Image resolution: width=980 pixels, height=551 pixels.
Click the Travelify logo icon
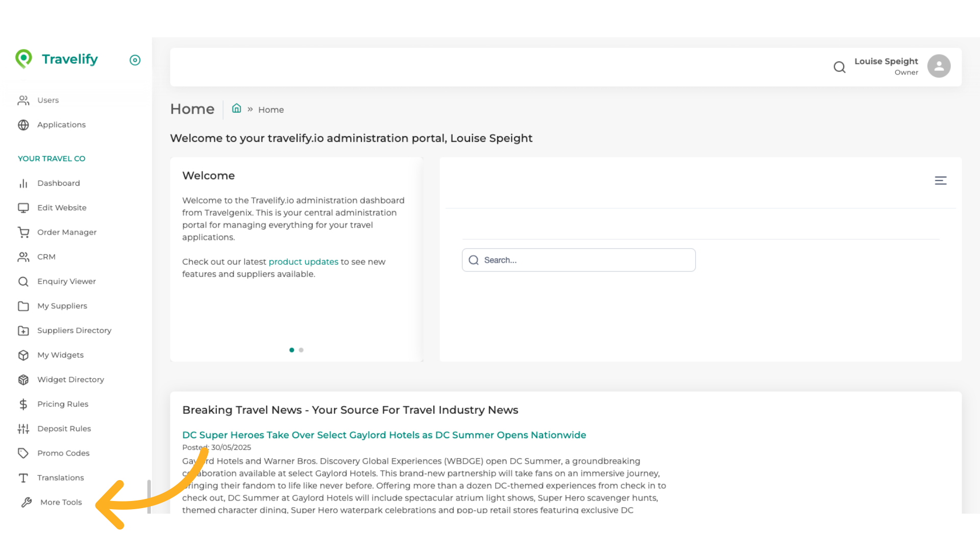(x=23, y=59)
